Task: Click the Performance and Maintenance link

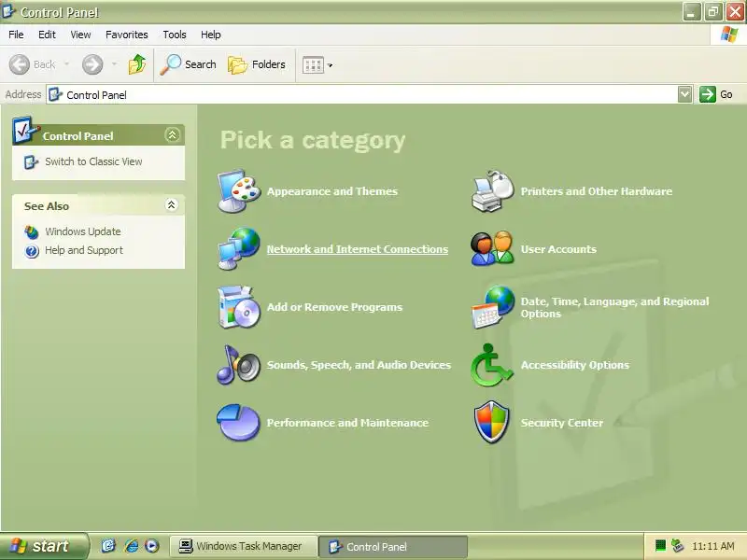Action: (347, 423)
